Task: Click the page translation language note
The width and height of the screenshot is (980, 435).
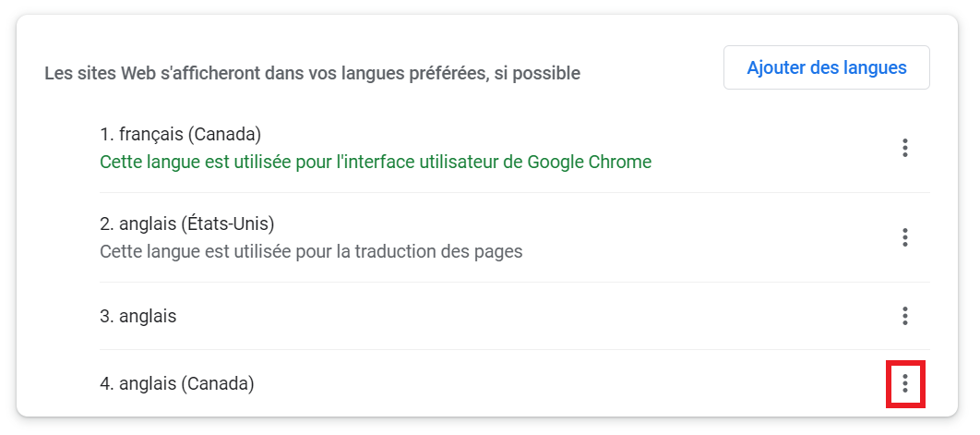Action: click(311, 251)
